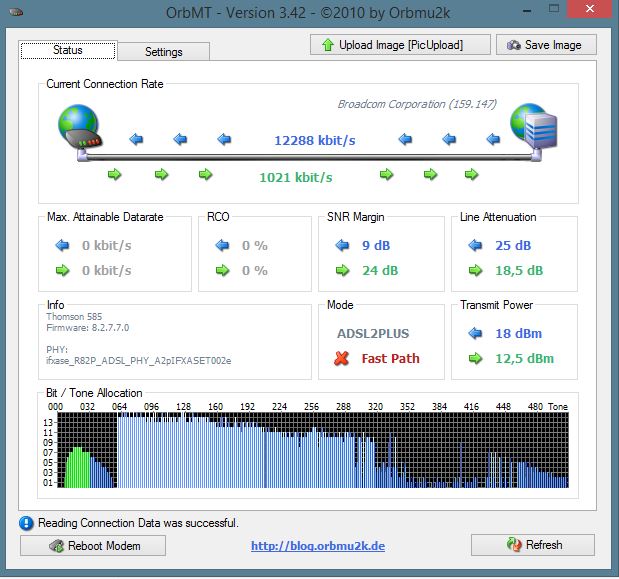The width and height of the screenshot is (619, 579).
Task: Click the 25 dB attenuation value
Action: [x=513, y=245]
